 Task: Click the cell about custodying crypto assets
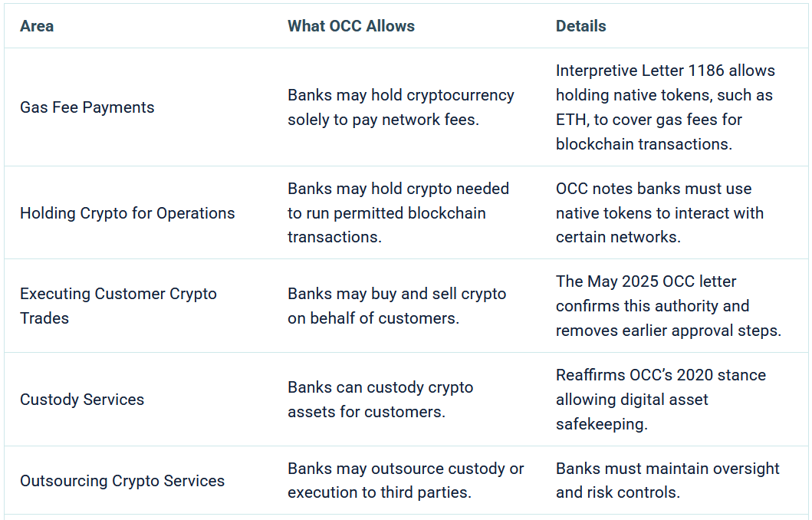click(x=380, y=400)
